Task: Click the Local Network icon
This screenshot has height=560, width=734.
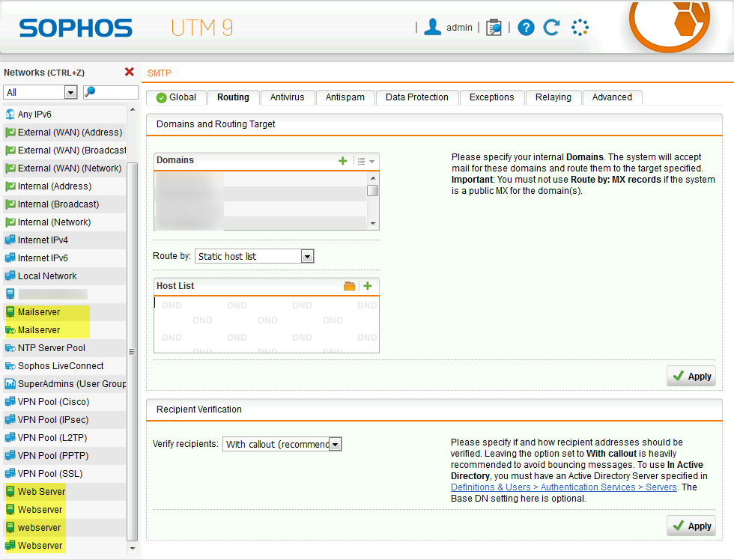Action: (x=10, y=276)
